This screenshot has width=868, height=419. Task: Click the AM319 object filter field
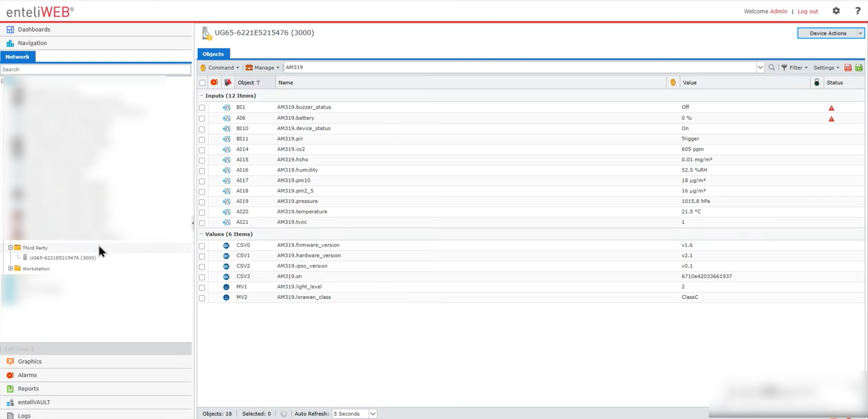click(520, 67)
